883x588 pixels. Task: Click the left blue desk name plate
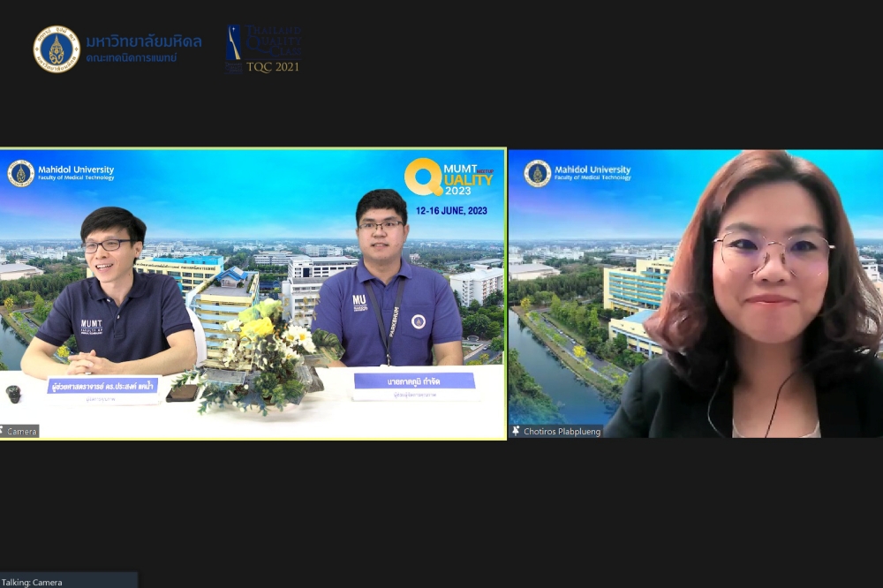pos(102,386)
